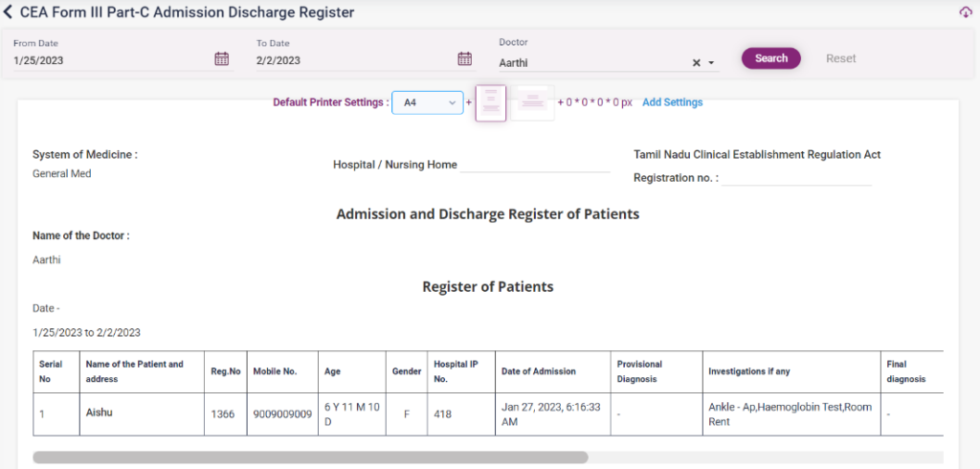This screenshot has height=469, width=980.
Task: Click the cloud download icon at top right
Action: [965, 12]
